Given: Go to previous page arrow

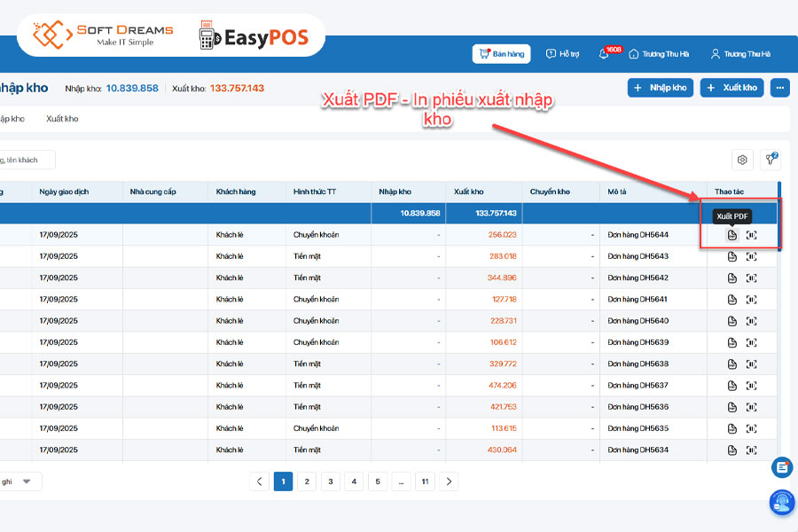Looking at the screenshot, I should 259,481.
